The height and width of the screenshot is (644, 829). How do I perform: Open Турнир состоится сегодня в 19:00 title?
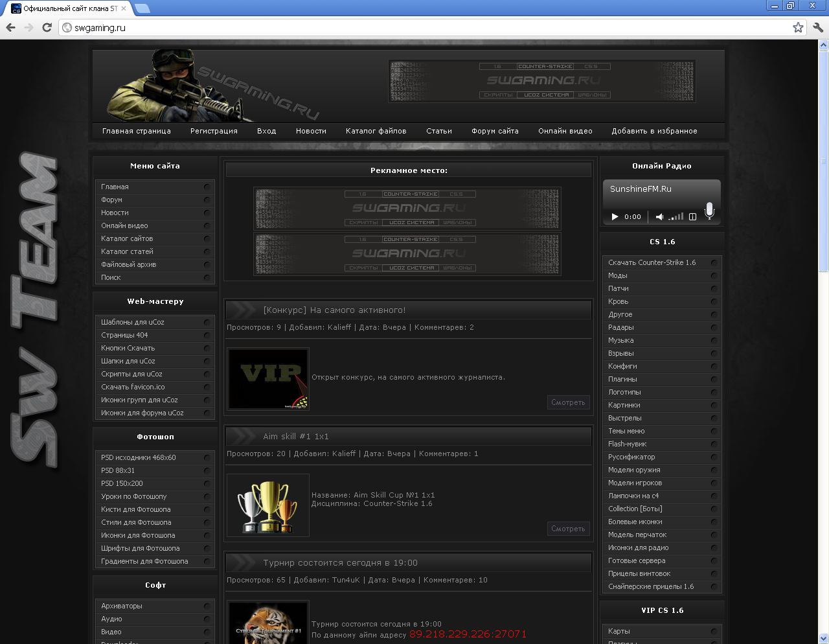tap(340, 562)
